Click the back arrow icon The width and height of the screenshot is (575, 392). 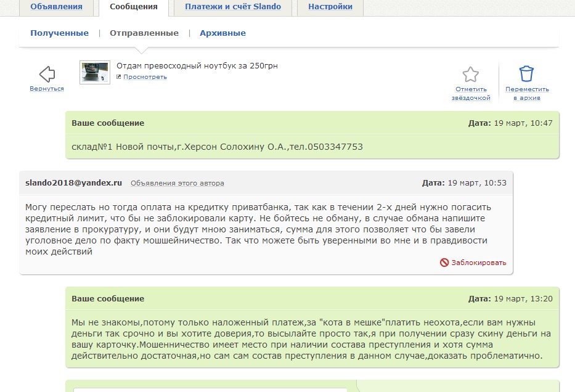pyautogui.click(x=47, y=75)
